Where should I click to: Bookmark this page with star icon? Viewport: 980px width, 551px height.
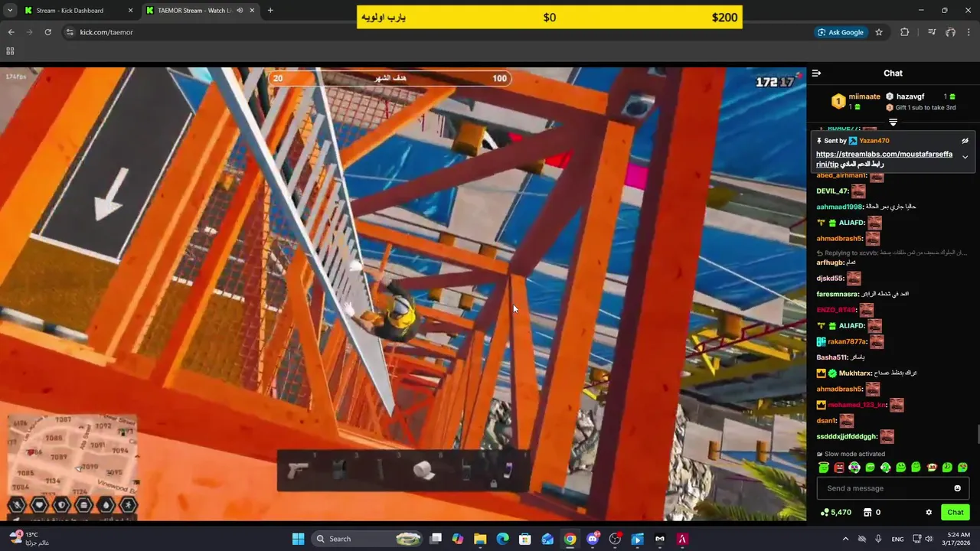point(879,32)
